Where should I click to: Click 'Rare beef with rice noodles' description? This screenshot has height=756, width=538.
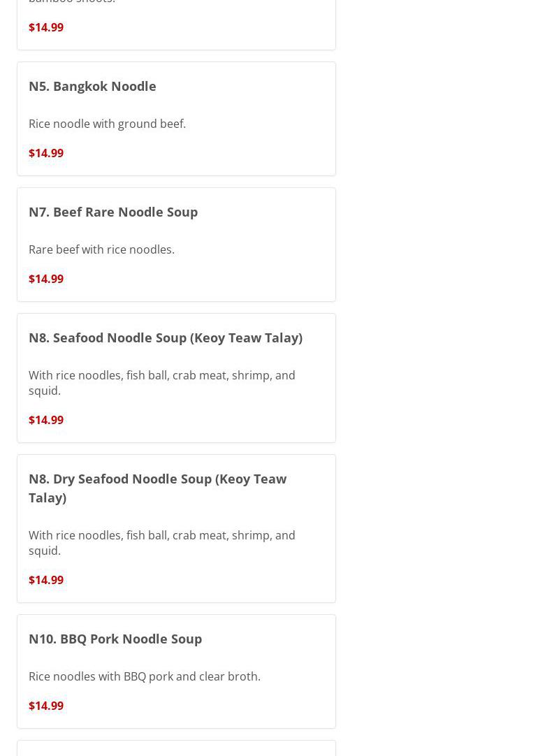(x=101, y=249)
